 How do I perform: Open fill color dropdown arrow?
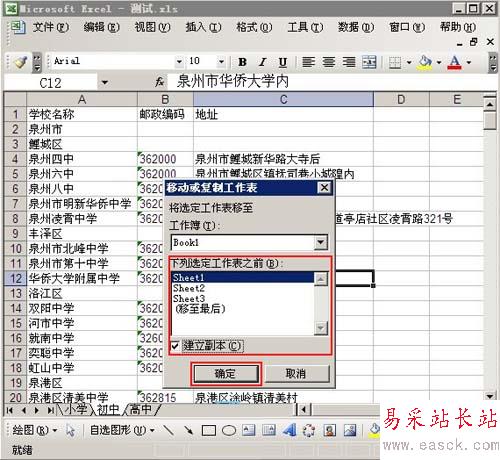pyautogui.click(x=439, y=62)
